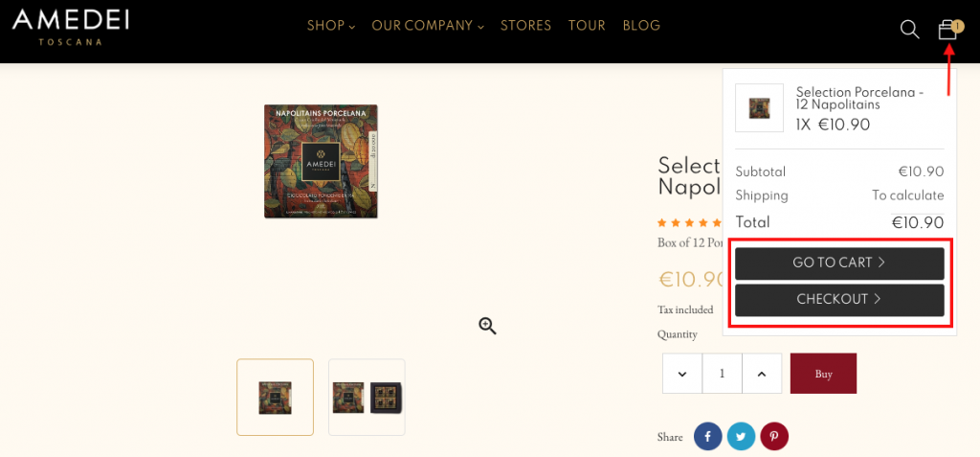The image size is (980, 457).
Task: Share product on Pinterest
Action: [774, 436]
